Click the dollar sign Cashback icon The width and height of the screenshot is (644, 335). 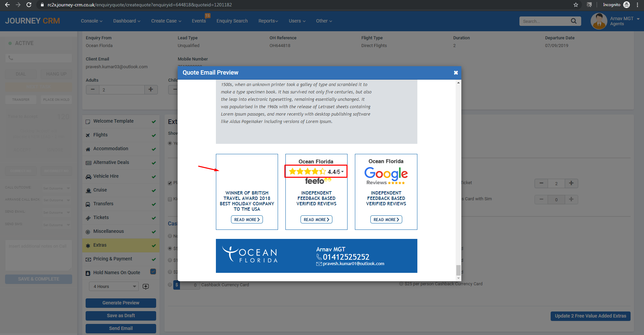click(x=177, y=285)
